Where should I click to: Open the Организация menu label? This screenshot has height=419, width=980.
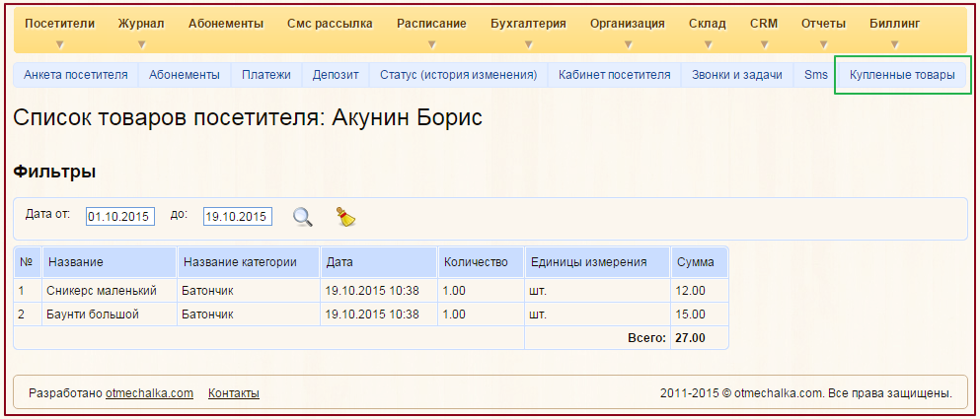pyautogui.click(x=628, y=24)
